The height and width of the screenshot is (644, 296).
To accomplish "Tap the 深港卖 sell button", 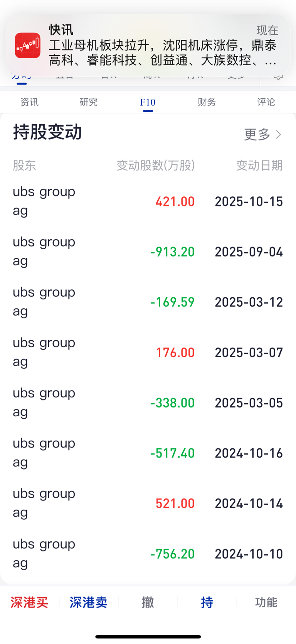I will point(89,602).
